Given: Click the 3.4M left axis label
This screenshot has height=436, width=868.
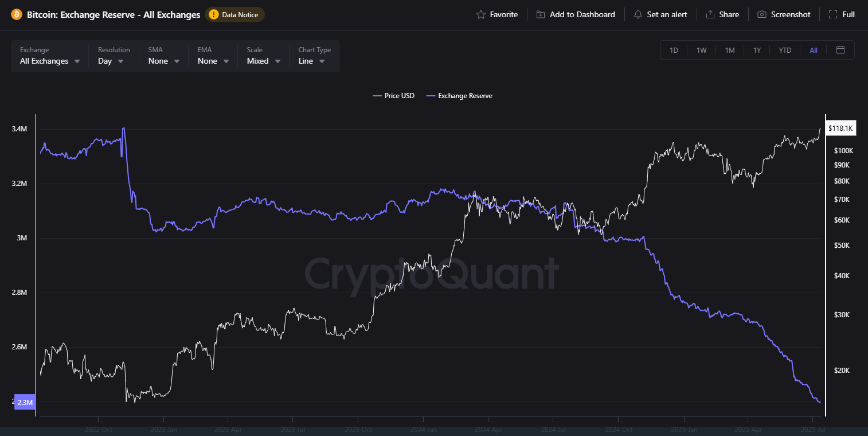Looking at the screenshot, I should (19, 129).
